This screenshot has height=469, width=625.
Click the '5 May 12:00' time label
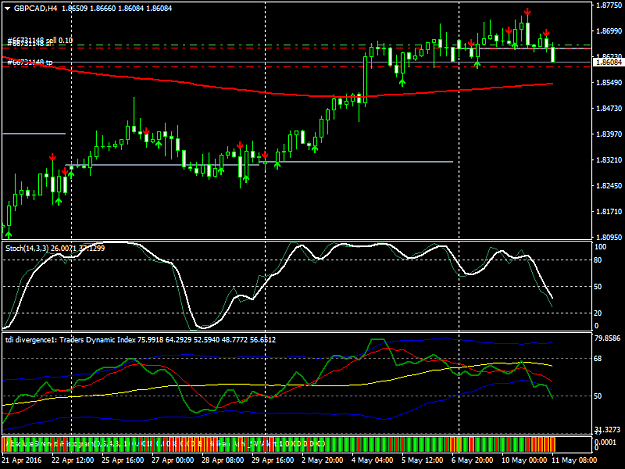tap(422, 460)
